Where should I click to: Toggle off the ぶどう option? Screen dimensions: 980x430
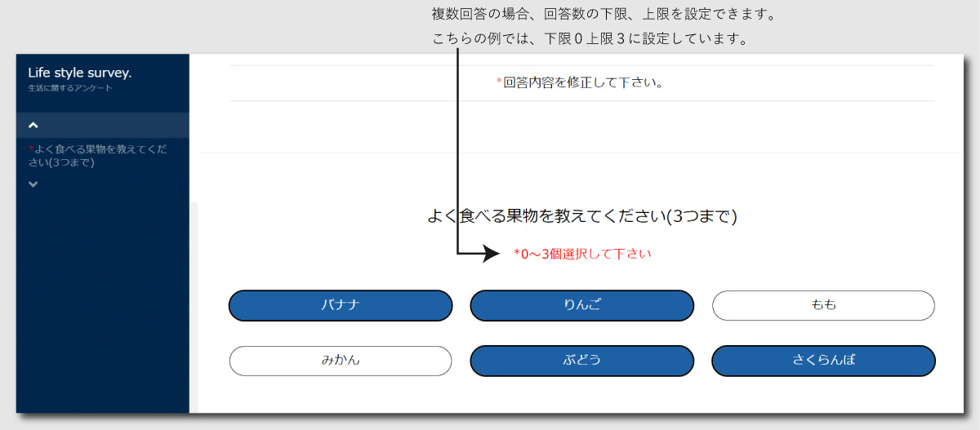pos(581,361)
